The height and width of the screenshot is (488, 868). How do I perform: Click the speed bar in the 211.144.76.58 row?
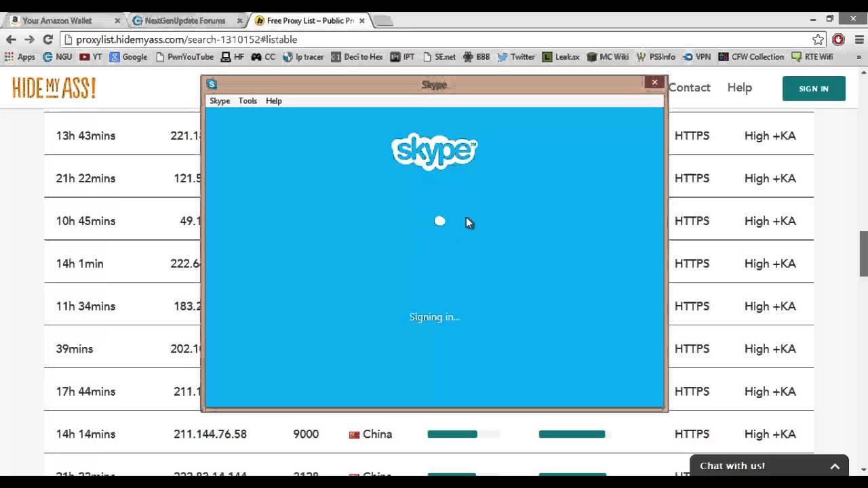(463, 434)
